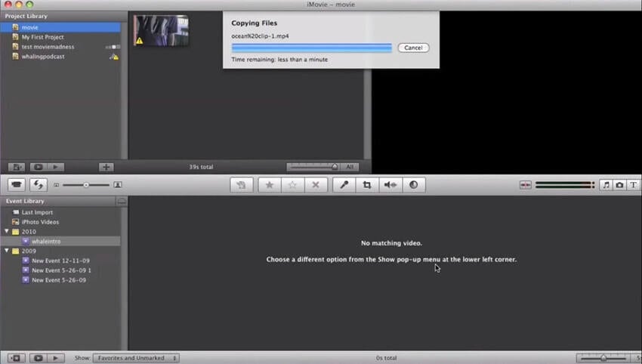This screenshot has height=364, width=642.
Task: Click the 0s total duration label
Action: click(386, 358)
